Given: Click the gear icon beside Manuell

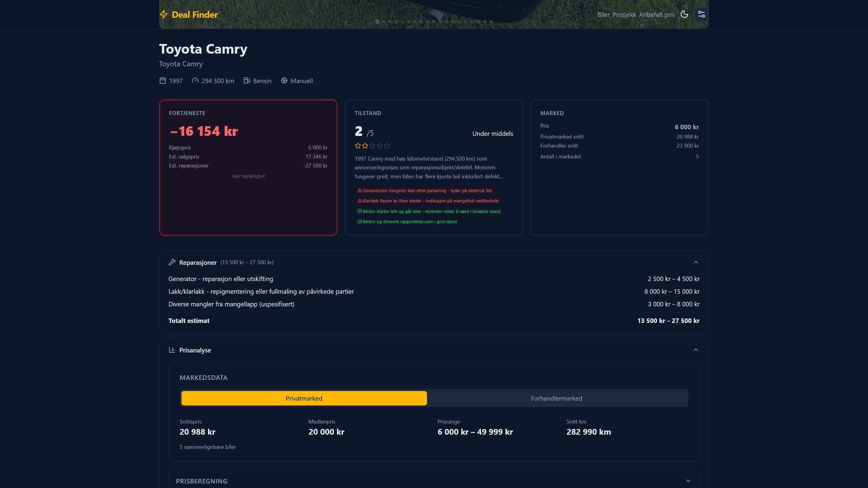Looking at the screenshot, I should point(284,81).
